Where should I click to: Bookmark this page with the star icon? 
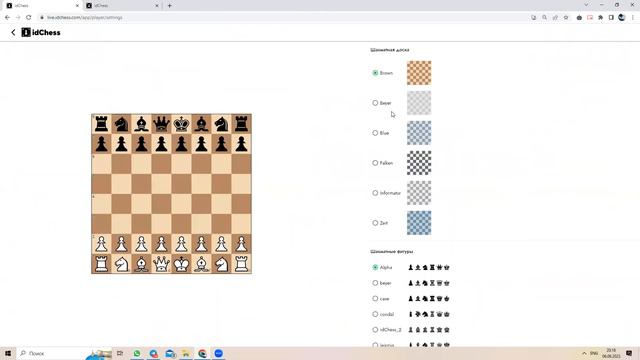tap(566, 18)
